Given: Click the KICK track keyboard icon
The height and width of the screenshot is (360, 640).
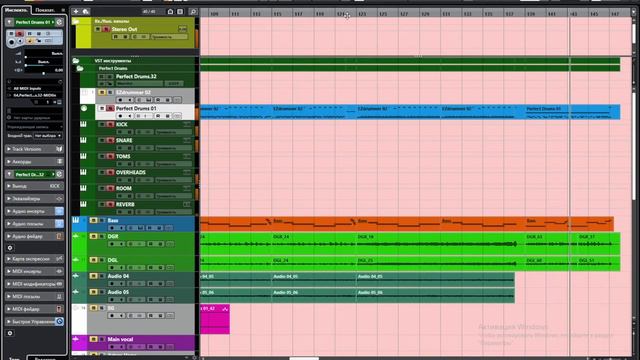Looking at the screenshot, I should tap(83, 124).
